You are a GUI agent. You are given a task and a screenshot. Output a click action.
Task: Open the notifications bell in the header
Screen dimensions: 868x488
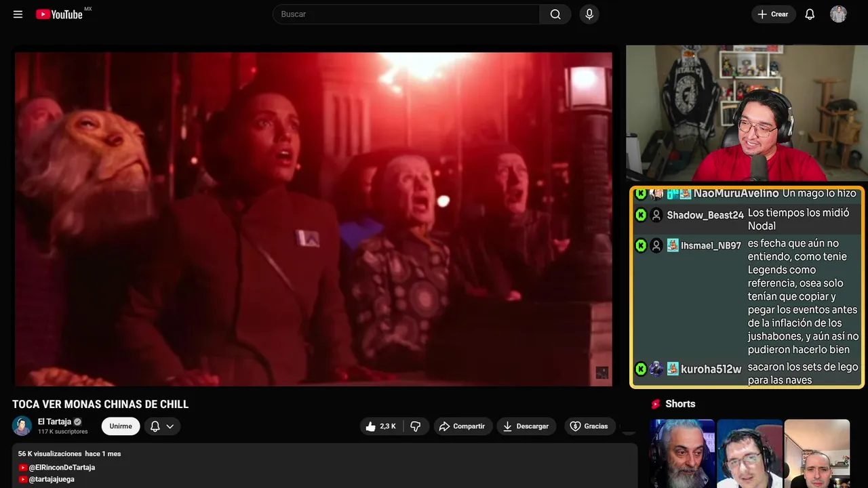(810, 14)
